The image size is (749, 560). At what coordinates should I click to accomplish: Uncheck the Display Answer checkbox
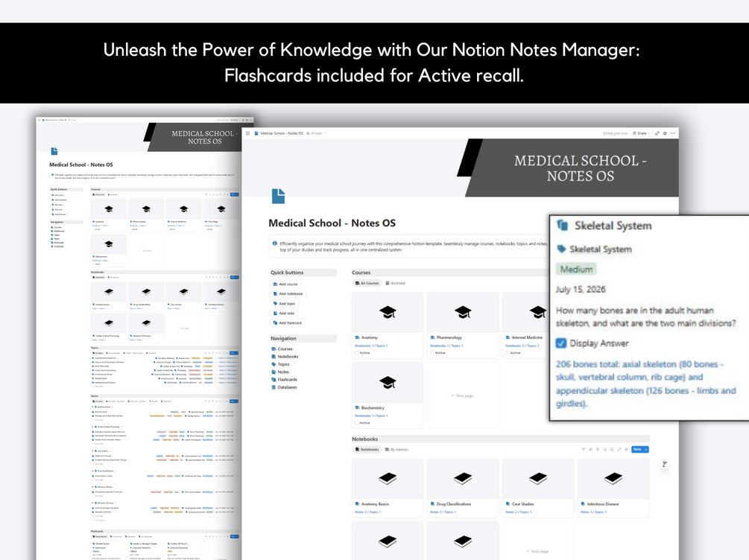(561, 343)
